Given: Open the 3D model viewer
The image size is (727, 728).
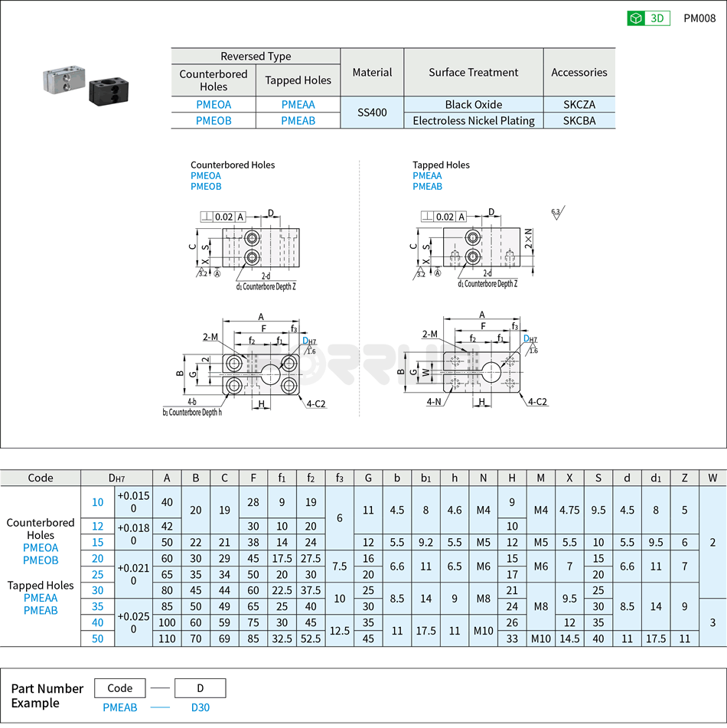Looking at the screenshot, I should tap(647, 17).
